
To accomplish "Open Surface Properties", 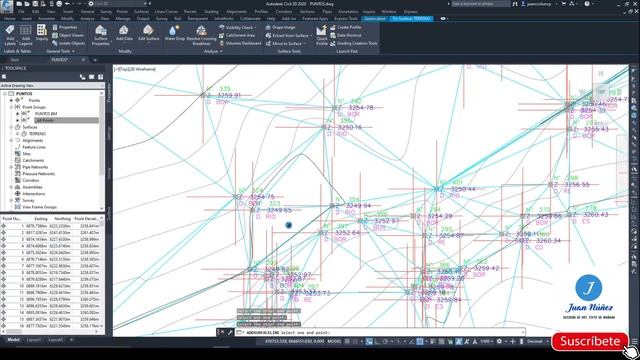I will pyautogui.click(x=101, y=35).
